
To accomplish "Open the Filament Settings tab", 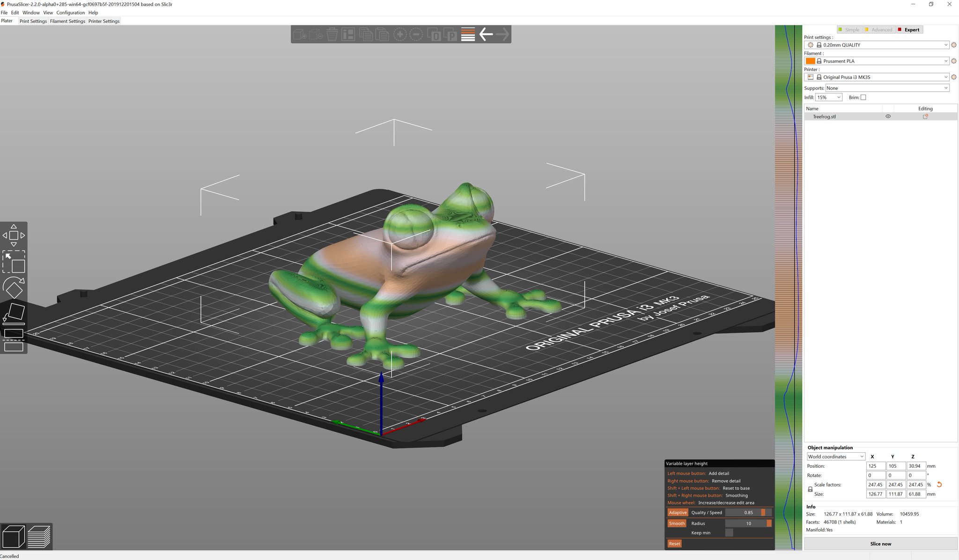I will (x=67, y=21).
